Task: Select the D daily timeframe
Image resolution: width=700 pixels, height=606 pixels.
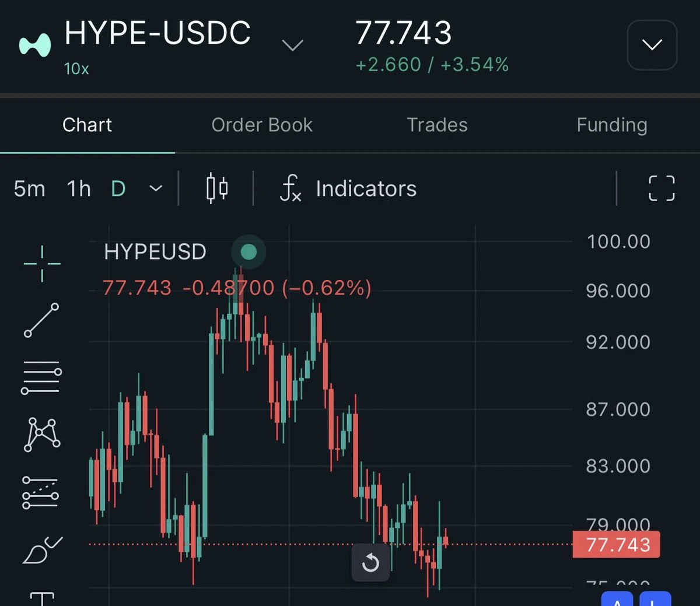Action: [x=118, y=188]
